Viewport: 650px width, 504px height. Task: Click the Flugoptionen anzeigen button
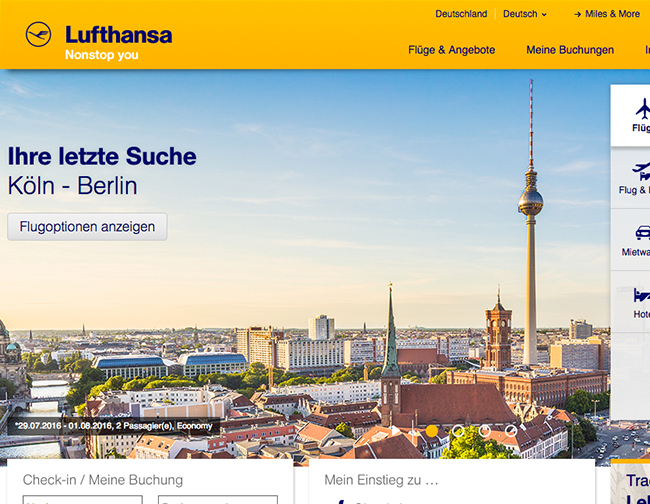87,227
